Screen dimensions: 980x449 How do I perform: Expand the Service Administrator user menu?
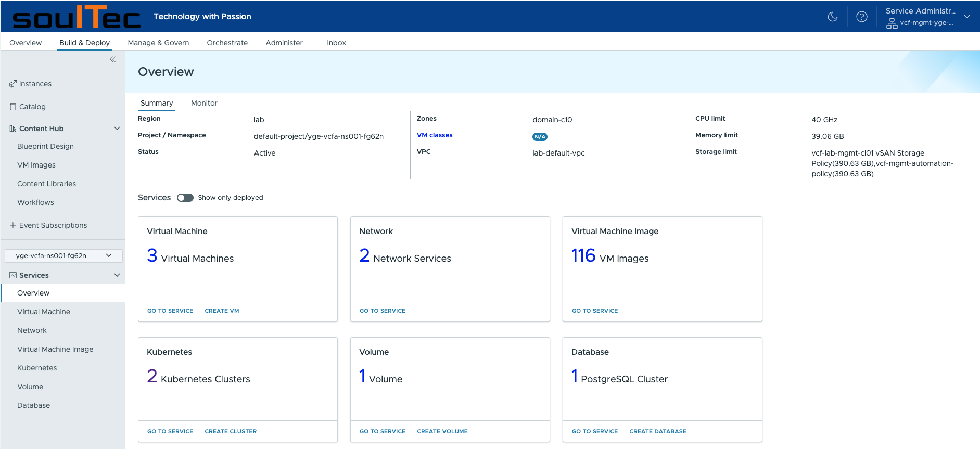[967, 17]
